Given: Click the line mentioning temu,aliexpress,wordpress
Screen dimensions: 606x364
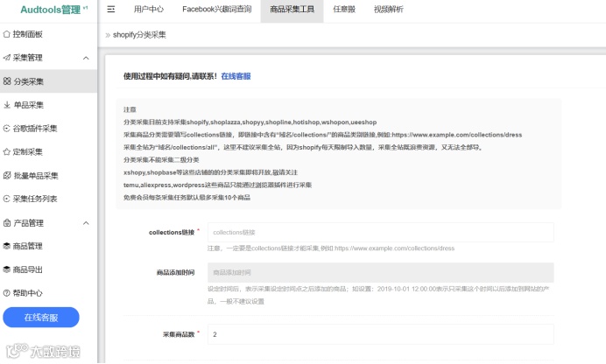Looking at the screenshot, I should tap(217, 185).
